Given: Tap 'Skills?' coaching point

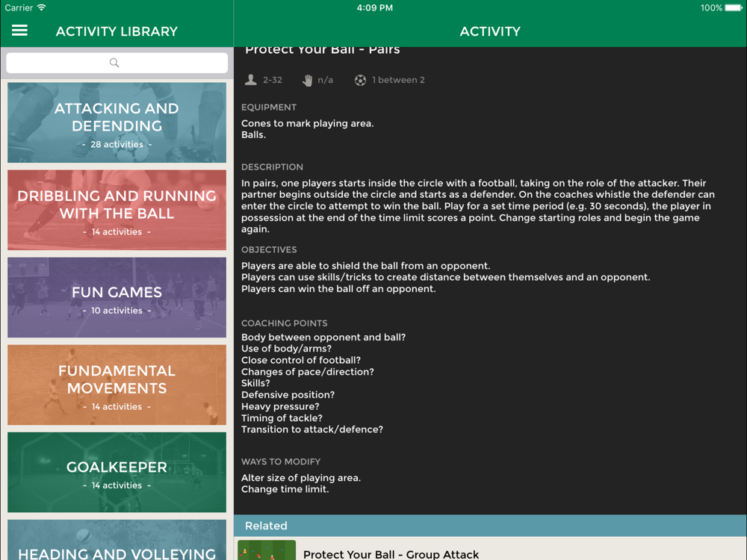Looking at the screenshot, I should click(255, 383).
